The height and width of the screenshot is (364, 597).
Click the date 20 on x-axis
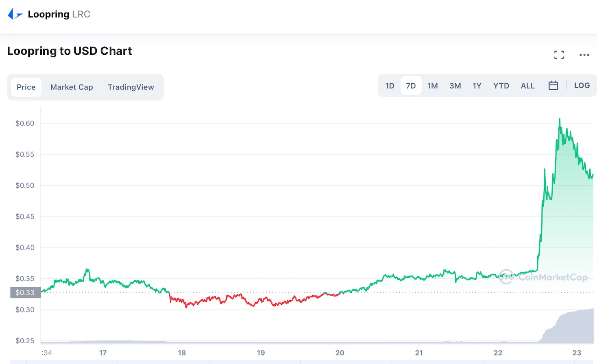340,353
